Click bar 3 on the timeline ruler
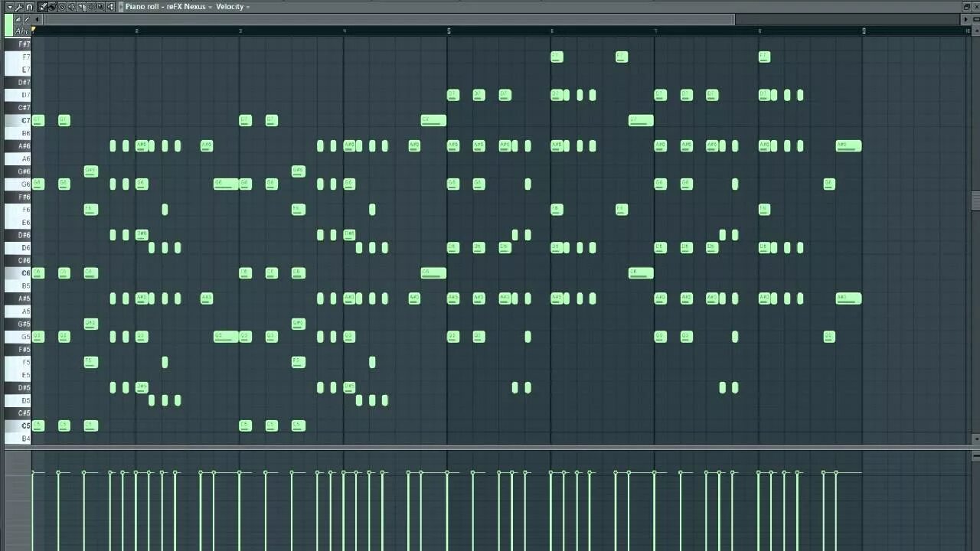 (x=240, y=31)
